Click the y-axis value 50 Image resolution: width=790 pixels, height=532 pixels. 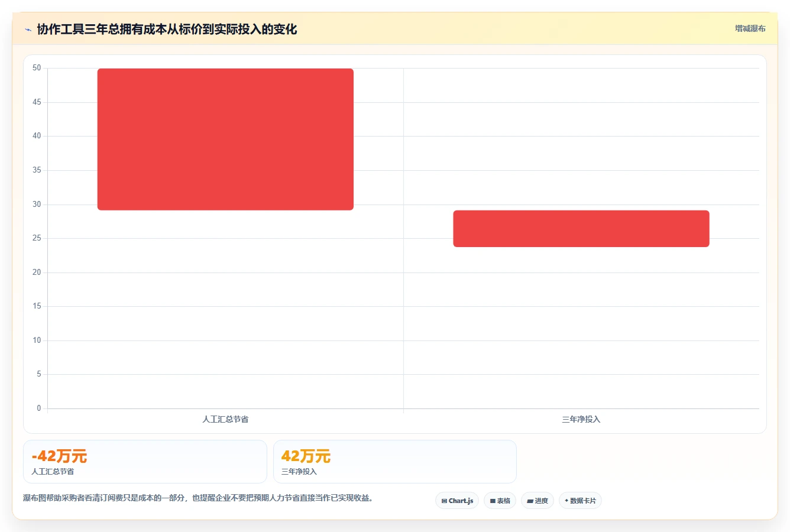37,68
